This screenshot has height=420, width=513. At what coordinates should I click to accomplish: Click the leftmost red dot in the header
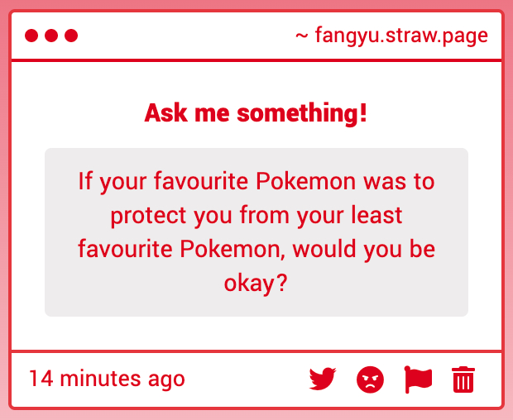[32, 36]
